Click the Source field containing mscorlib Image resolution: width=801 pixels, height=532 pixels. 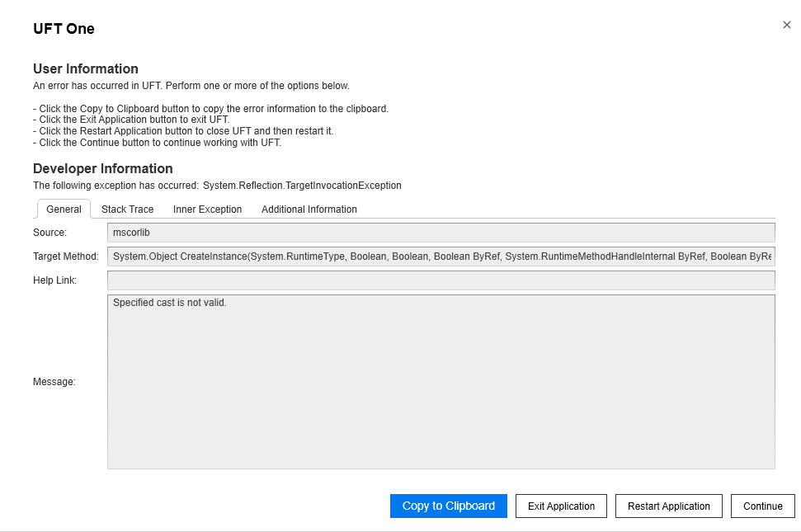click(441, 233)
